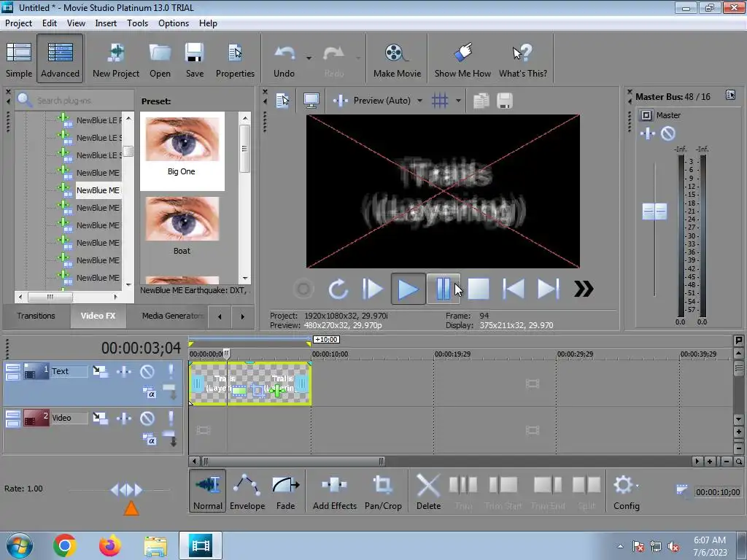Open Track Motion on Video track
747x560 pixels.
[101, 419]
